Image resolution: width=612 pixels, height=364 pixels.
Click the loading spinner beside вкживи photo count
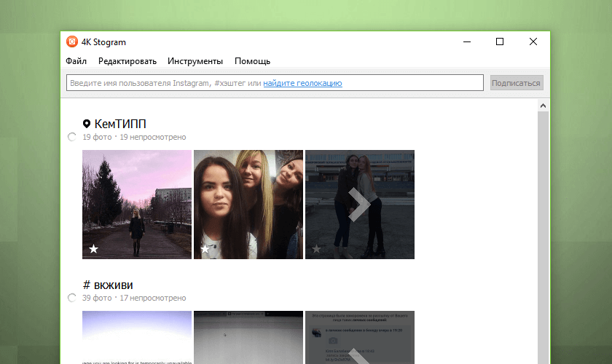pos(72,298)
